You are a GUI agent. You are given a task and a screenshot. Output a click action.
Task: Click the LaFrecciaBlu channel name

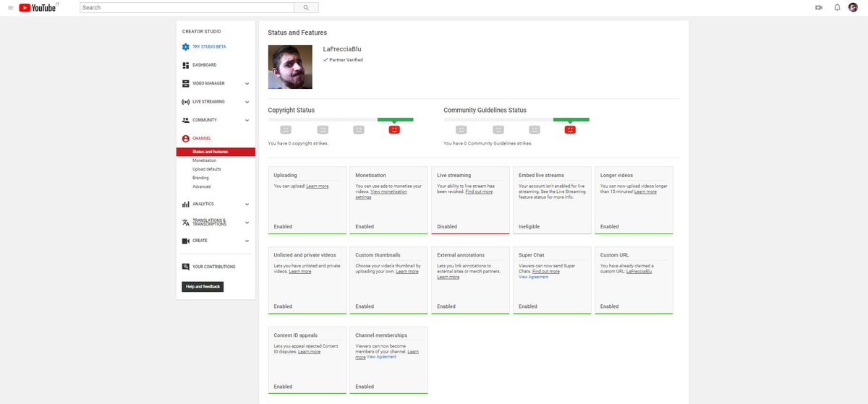click(343, 49)
